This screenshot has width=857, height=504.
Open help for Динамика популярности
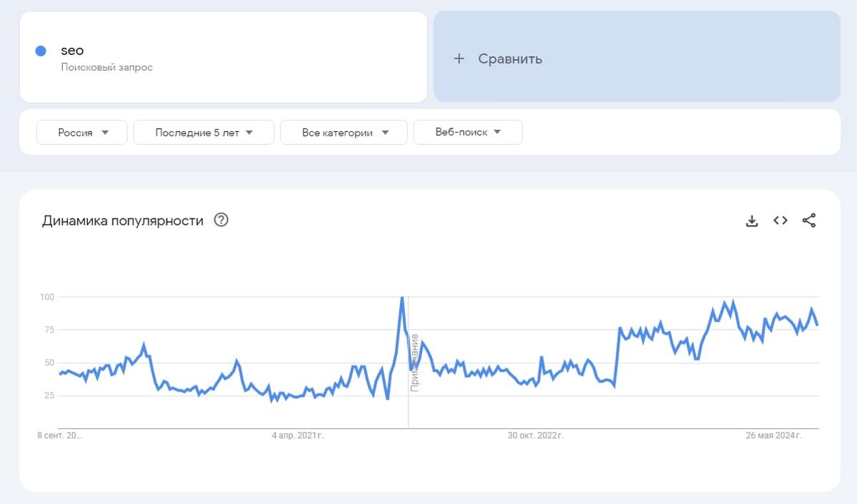pyautogui.click(x=221, y=220)
